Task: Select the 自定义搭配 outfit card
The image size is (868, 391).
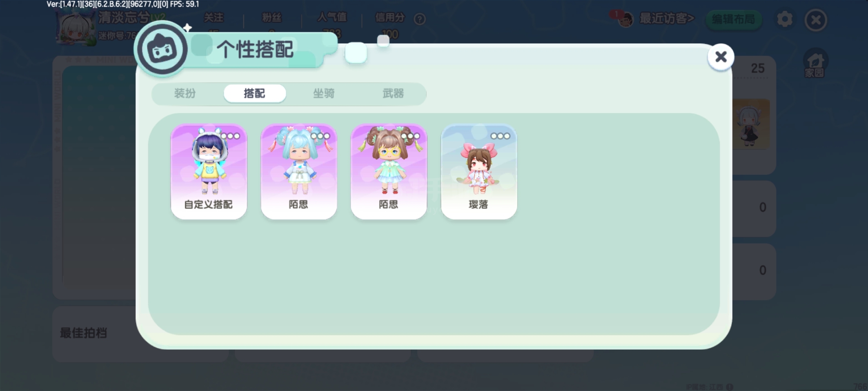Action: tap(209, 171)
